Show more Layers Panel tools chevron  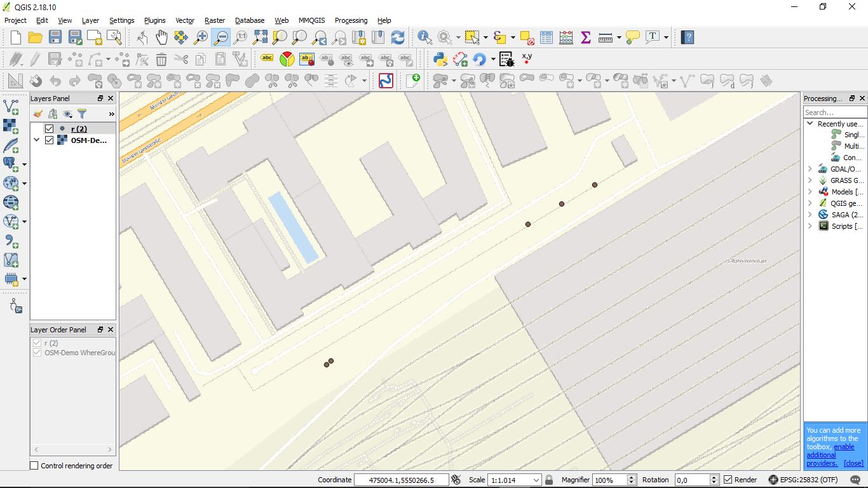(x=112, y=114)
